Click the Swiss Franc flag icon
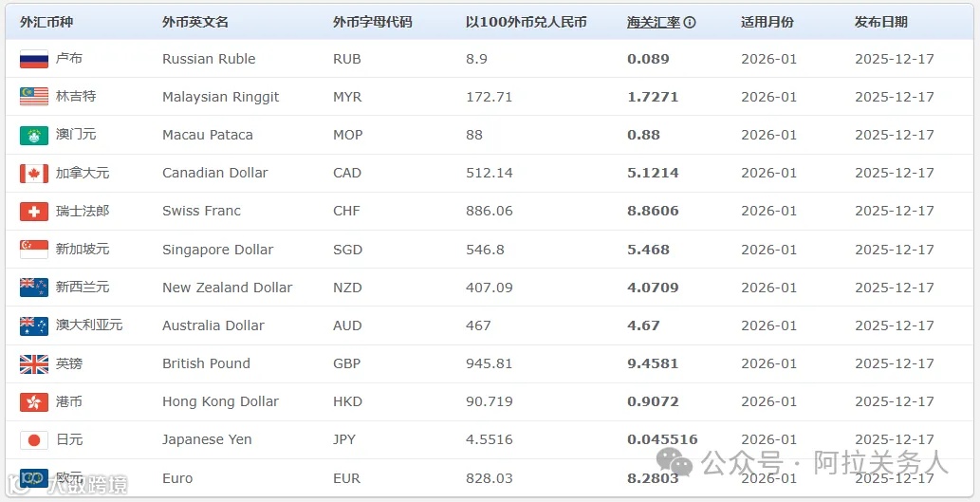Viewport: 980px width, 502px height. [x=33, y=211]
